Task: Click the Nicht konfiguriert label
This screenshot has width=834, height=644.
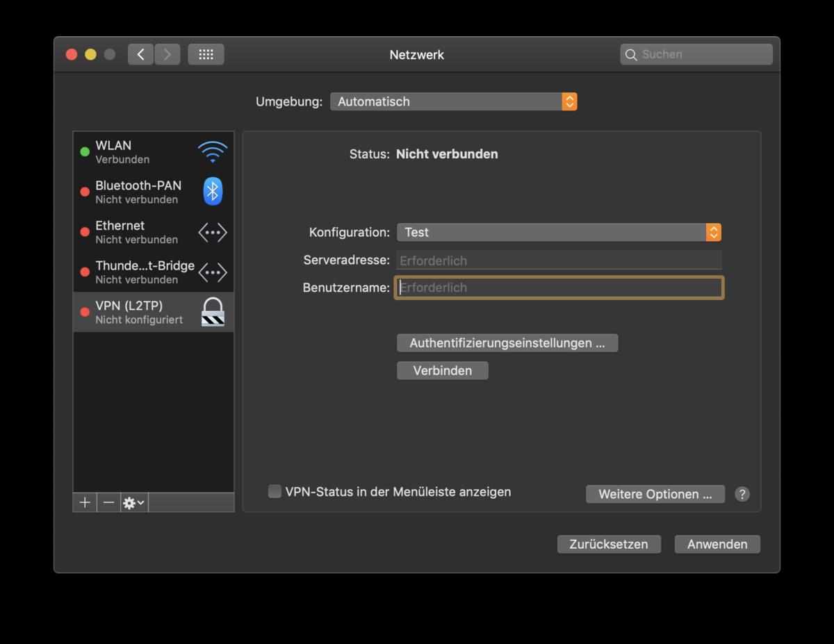Action: [x=139, y=320]
